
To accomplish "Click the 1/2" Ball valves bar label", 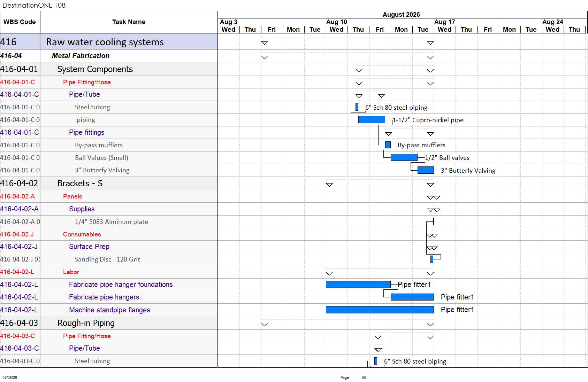I will [x=447, y=158].
